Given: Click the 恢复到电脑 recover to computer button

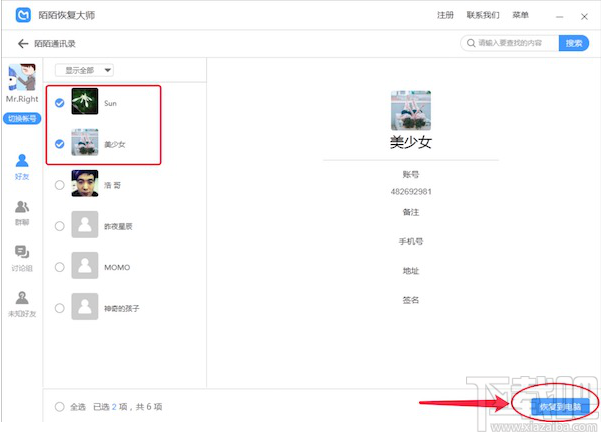Looking at the screenshot, I should pos(560,407).
